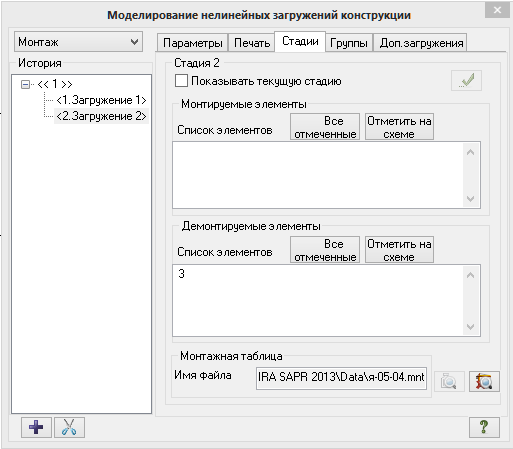Viewport: 513px width, 449px height.
Task: Delete the stage with the scissors icon
Action: pyautogui.click(x=69, y=427)
